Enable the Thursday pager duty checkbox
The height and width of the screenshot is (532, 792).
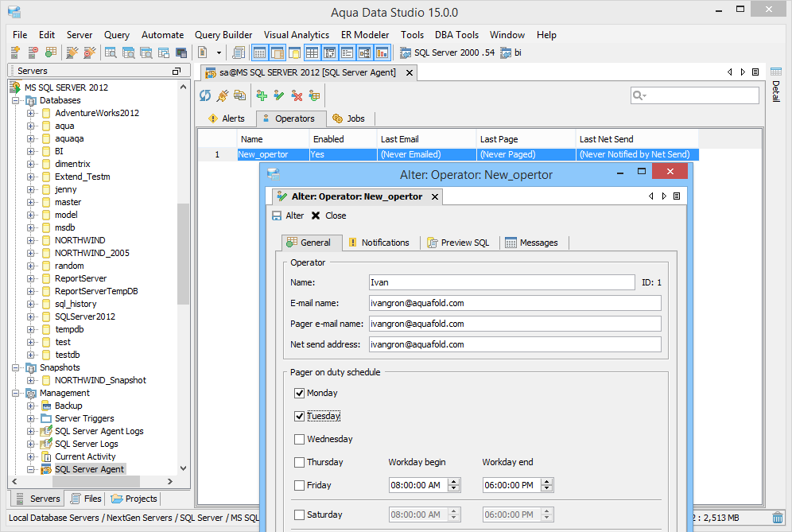tap(300, 462)
